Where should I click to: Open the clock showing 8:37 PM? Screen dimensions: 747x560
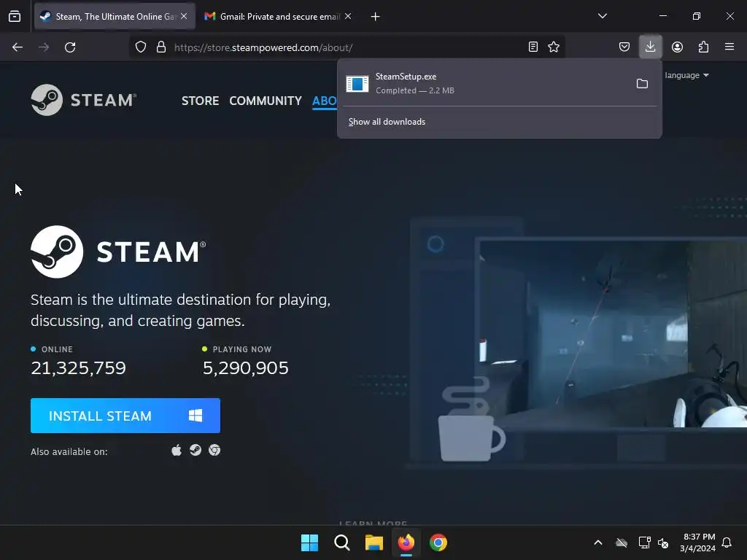697,542
